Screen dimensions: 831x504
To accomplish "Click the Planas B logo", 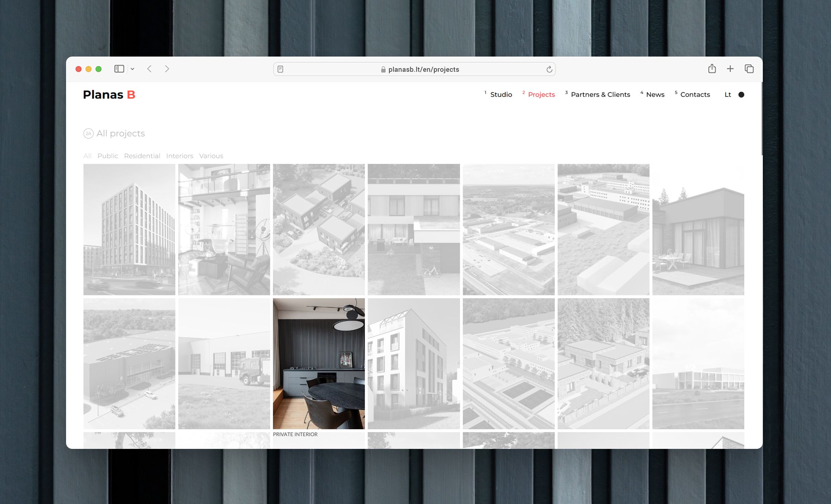I will point(109,95).
